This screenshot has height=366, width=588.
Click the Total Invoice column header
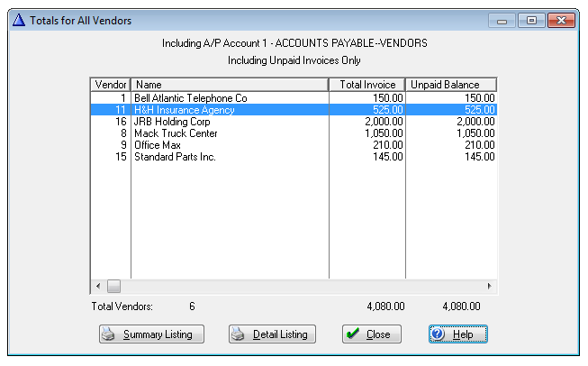pyautogui.click(x=366, y=85)
